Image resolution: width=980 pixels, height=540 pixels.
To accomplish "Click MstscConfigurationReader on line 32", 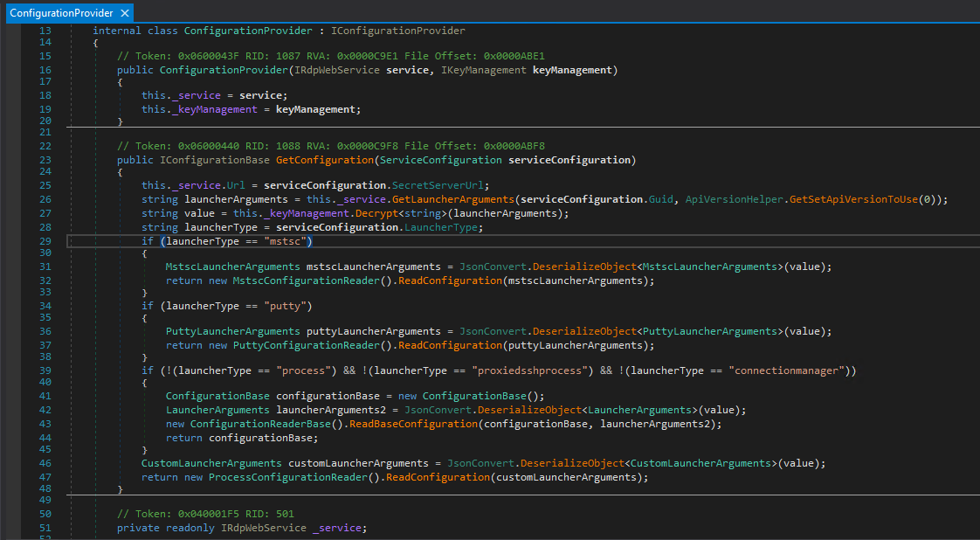I will [x=307, y=280].
